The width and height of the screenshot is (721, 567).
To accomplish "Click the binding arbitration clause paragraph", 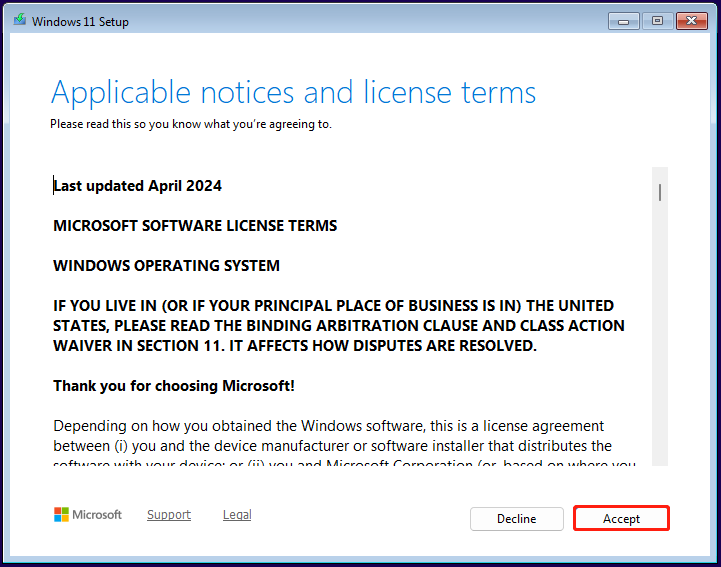I will pos(339,326).
